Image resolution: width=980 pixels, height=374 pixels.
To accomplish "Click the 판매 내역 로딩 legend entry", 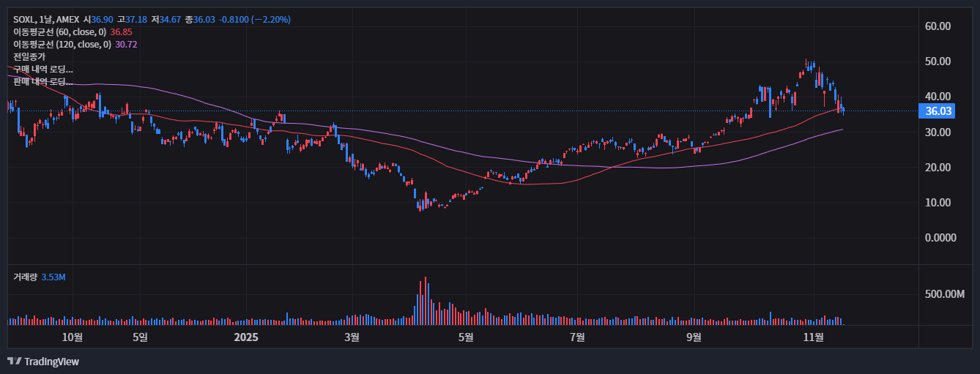I will click(43, 81).
